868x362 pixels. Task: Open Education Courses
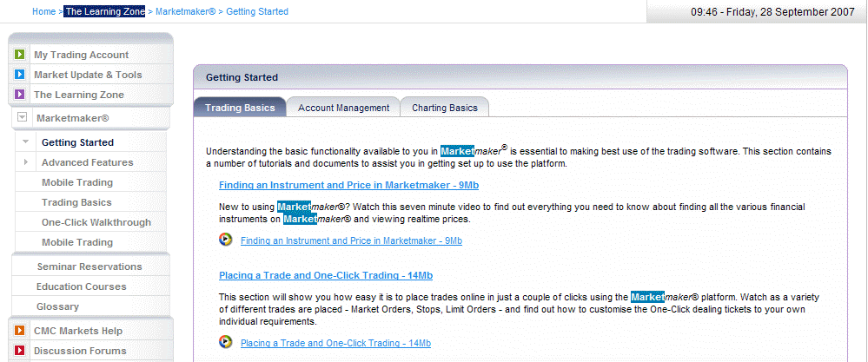tap(82, 286)
